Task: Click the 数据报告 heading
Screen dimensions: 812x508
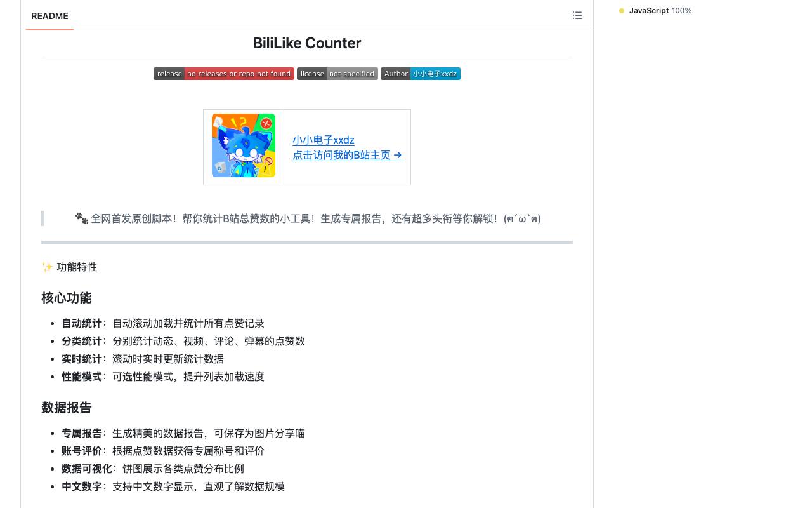Action: click(67, 408)
